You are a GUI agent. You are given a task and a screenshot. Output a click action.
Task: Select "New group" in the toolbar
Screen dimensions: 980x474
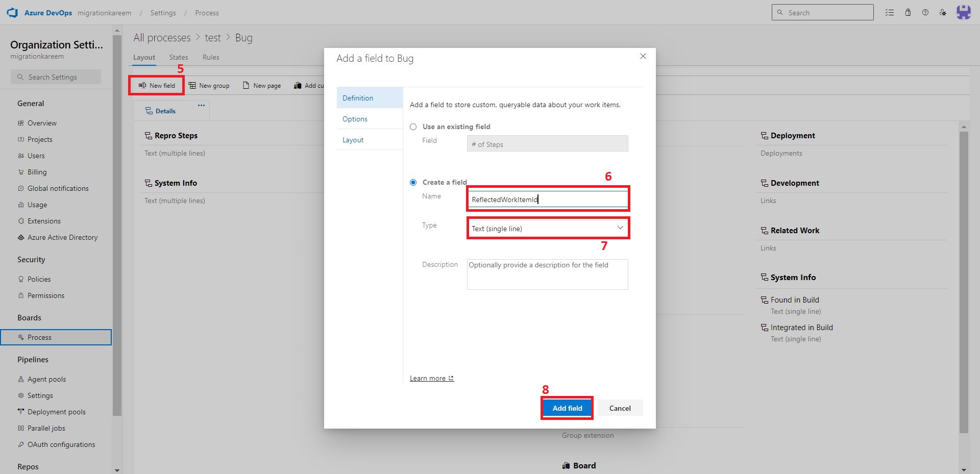(209, 85)
